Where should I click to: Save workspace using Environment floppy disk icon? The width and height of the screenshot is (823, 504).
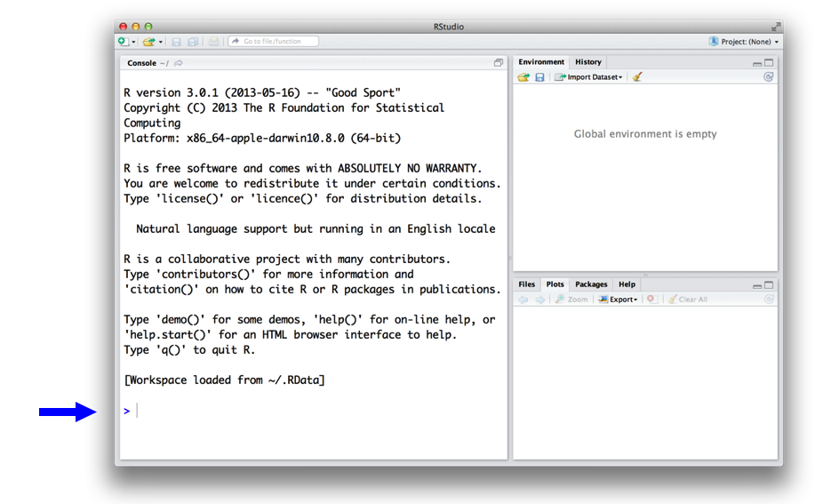point(539,77)
